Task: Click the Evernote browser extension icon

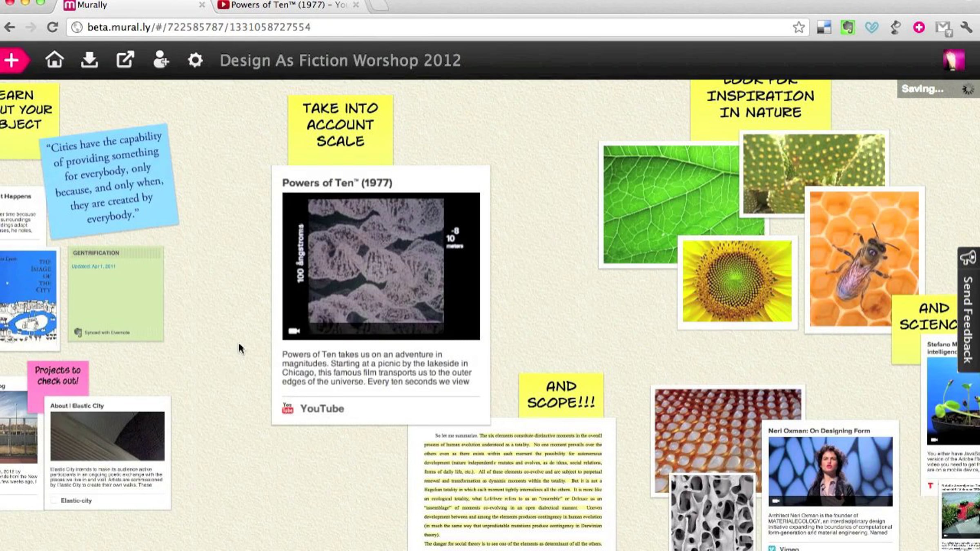Action: (848, 27)
